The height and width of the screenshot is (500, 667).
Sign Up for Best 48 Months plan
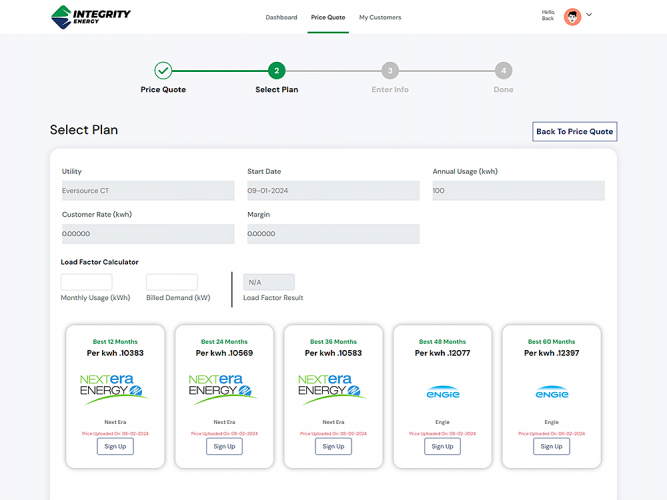pos(442,446)
